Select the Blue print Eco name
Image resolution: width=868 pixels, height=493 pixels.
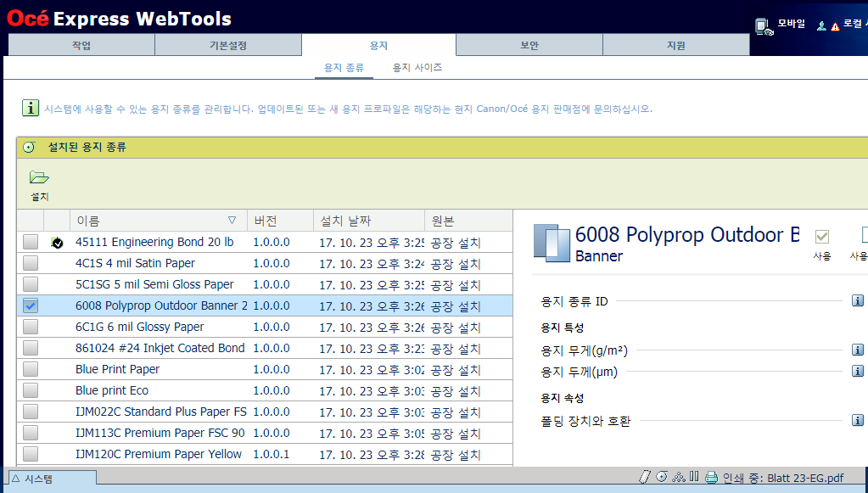point(112,390)
